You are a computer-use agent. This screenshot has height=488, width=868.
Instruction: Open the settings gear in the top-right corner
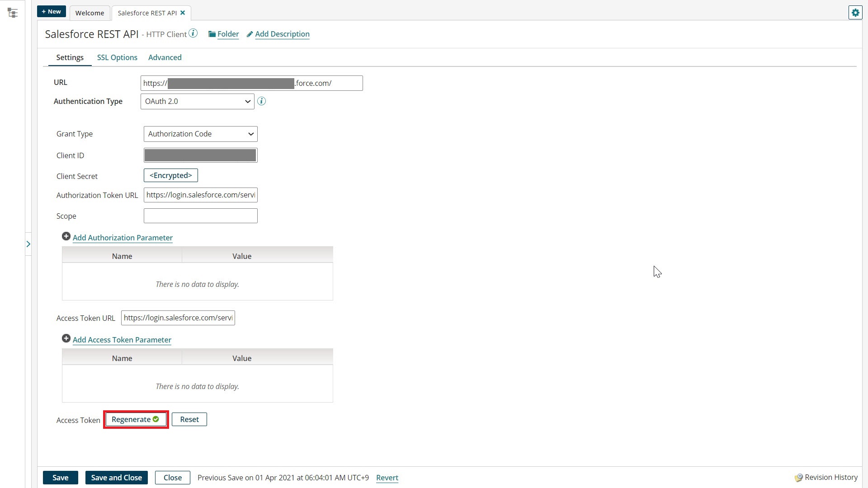855,13
